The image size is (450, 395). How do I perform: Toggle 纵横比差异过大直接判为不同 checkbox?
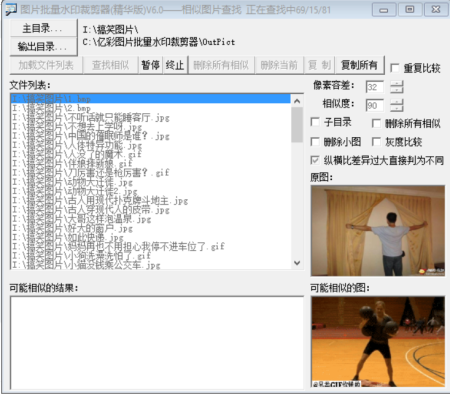tap(315, 160)
